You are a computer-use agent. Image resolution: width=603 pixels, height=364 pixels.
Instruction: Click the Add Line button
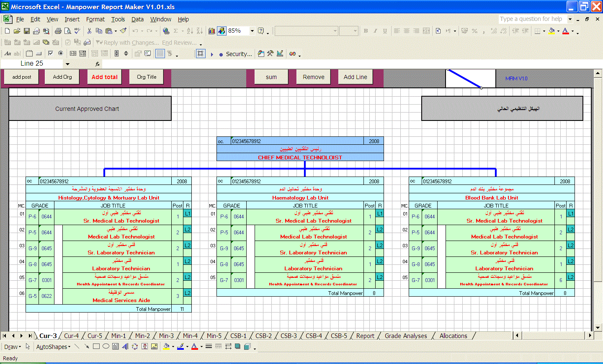coord(356,77)
